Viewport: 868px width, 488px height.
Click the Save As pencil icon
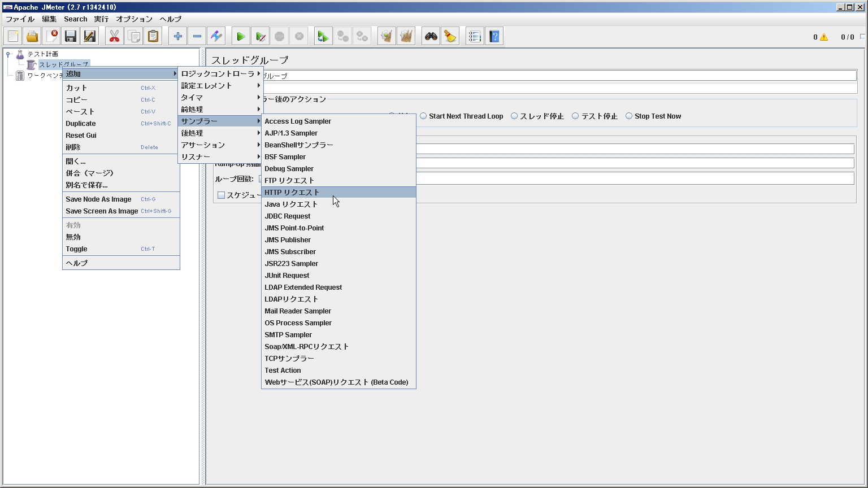coord(90,37)
